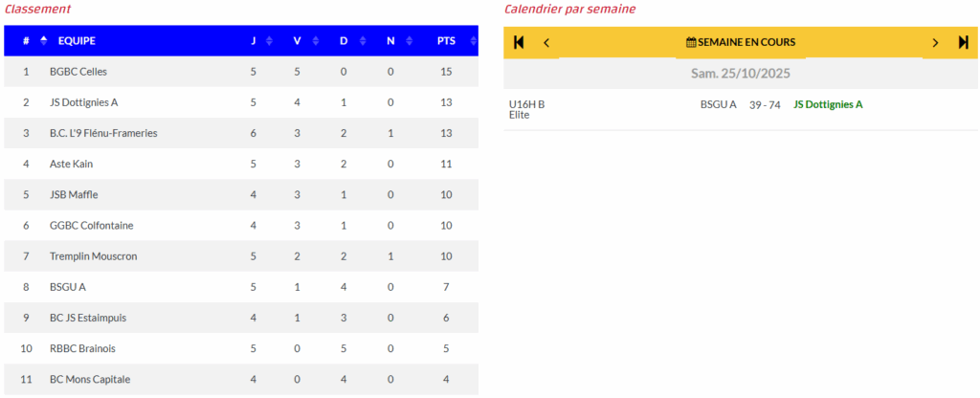Click BSGU A team in the match
The width and height of the screenshot is (980, 398).
pyautogui.click(x=718, y=104)
